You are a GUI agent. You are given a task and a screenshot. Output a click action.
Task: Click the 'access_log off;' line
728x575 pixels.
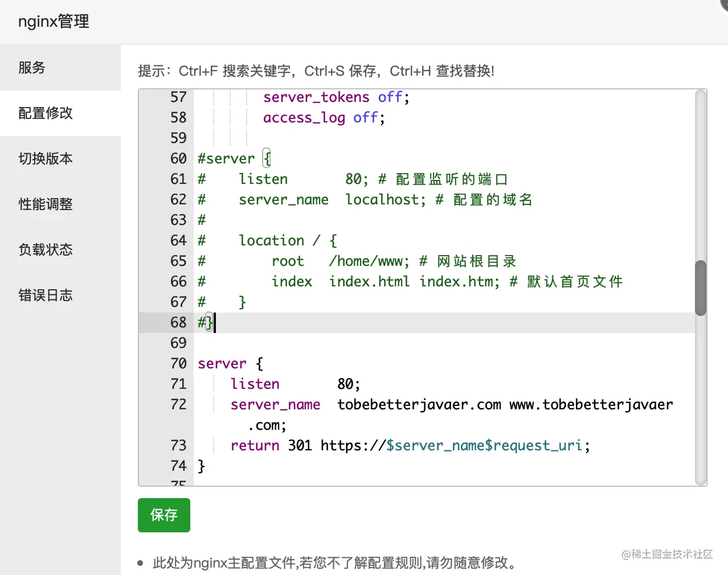coord(324,118)
